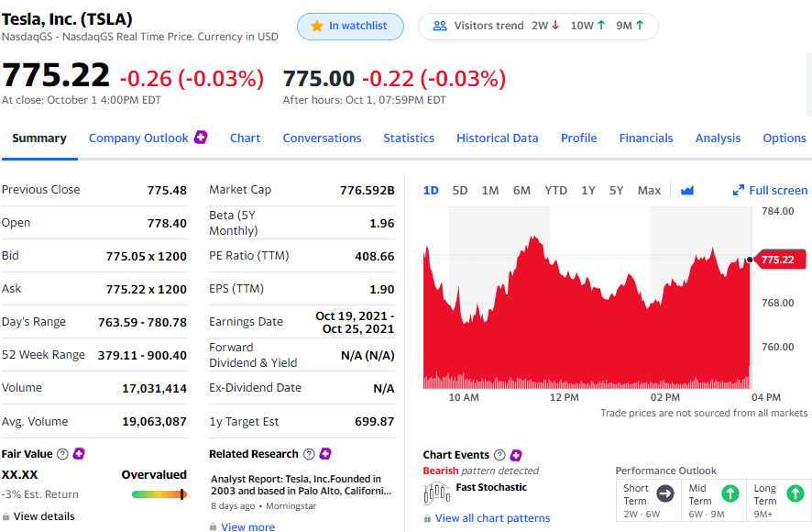
Task: Click View all chart patterns link
Action: point(492,518)
